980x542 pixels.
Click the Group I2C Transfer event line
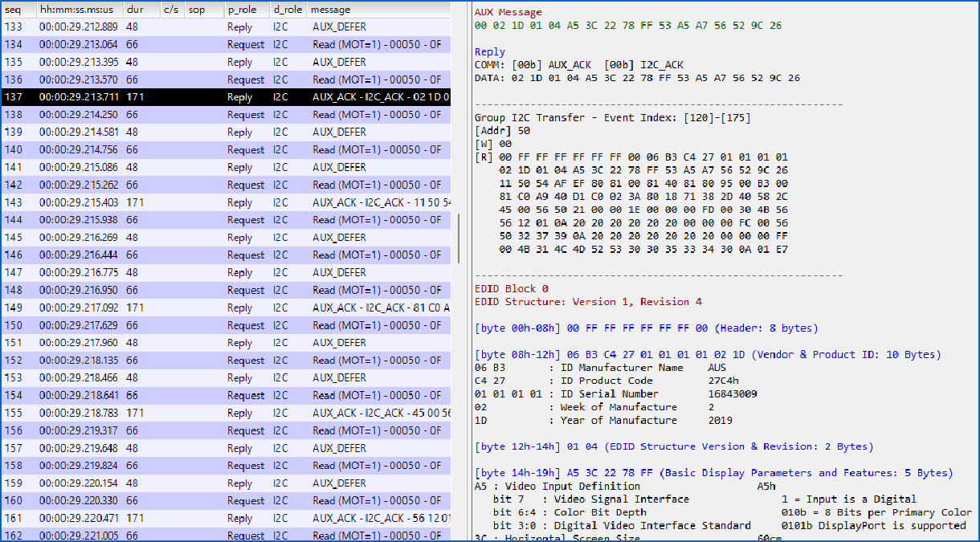[610, 117]
